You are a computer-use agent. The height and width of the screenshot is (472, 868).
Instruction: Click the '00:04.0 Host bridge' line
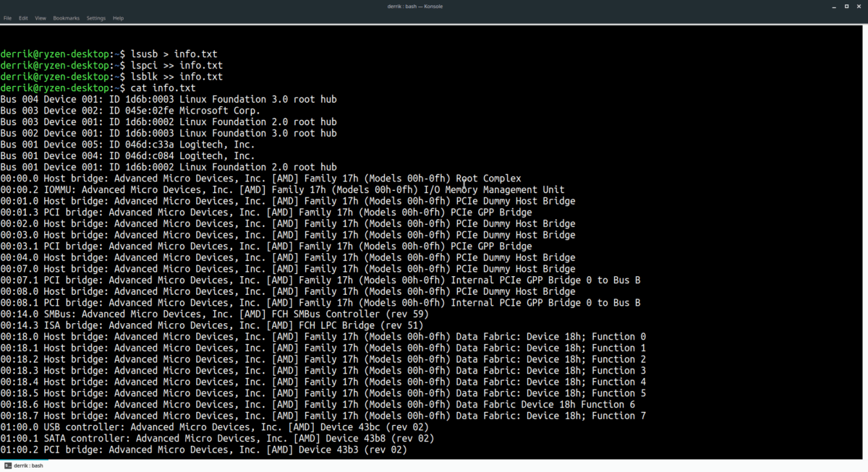tap(288, 258)
